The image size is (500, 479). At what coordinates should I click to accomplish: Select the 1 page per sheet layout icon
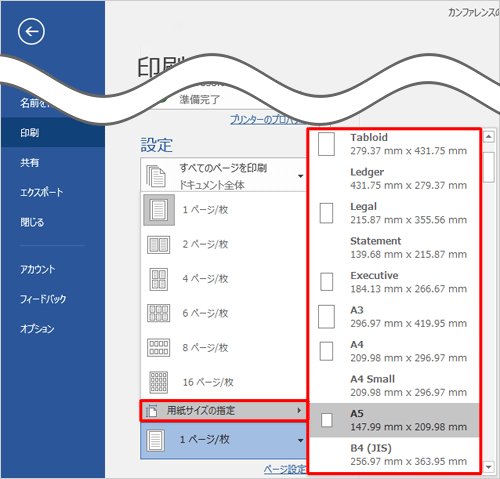tap(159, 210)
